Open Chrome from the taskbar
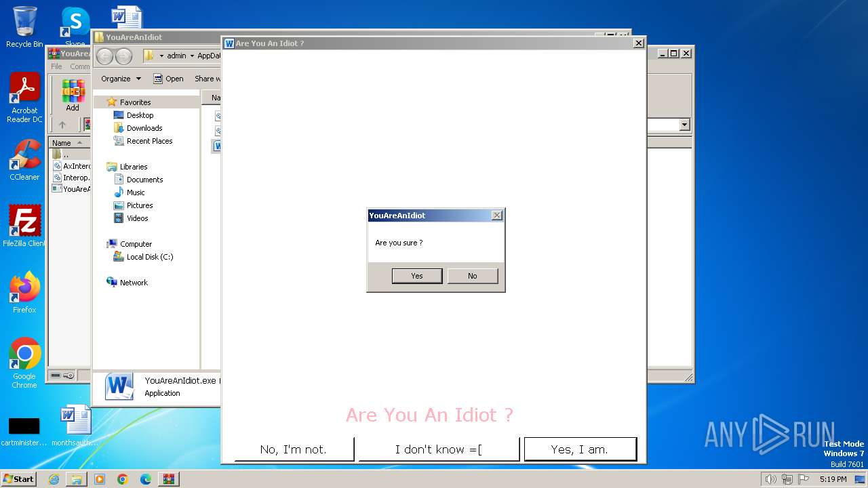 click(x=123, y=479)
